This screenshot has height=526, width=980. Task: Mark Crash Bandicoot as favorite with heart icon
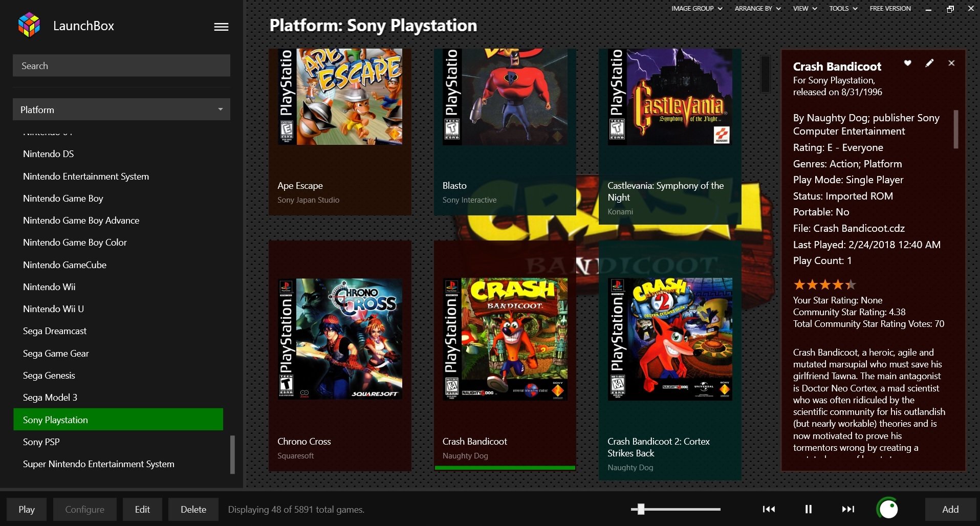coord(907,63)
